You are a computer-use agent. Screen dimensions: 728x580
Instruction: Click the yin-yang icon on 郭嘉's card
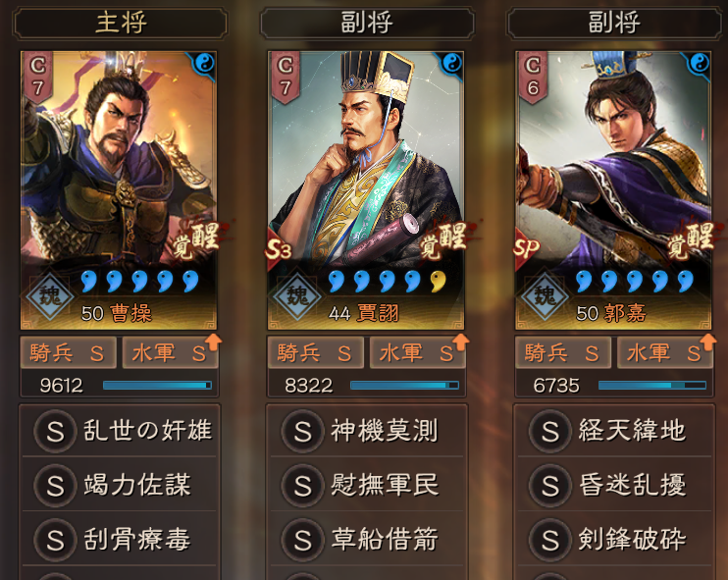coord(700,63)
